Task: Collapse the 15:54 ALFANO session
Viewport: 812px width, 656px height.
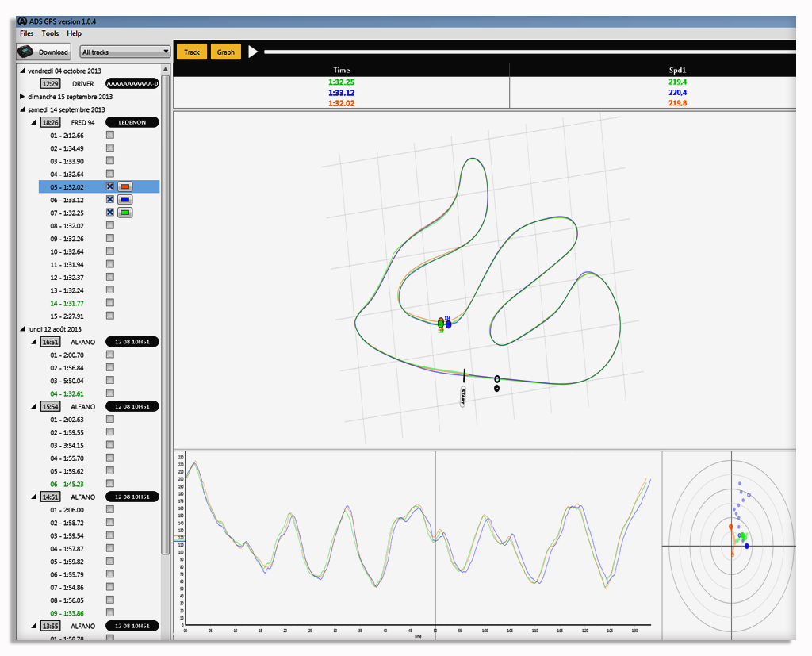Action: pos(33,406)
